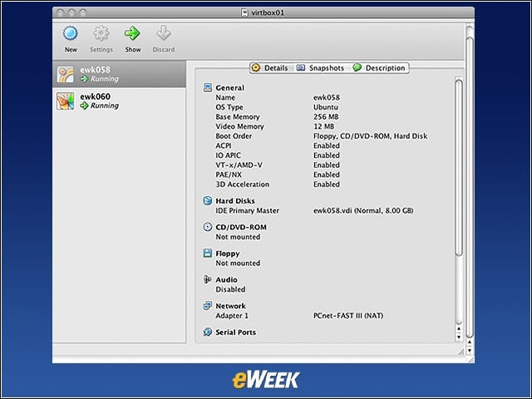Click the ewk058.vdi hard disk entry

[363, 210]
